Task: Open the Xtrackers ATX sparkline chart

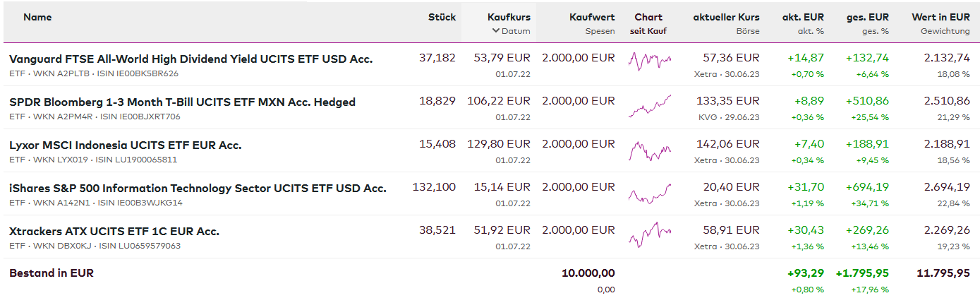Action: click(x=649, y=236)
